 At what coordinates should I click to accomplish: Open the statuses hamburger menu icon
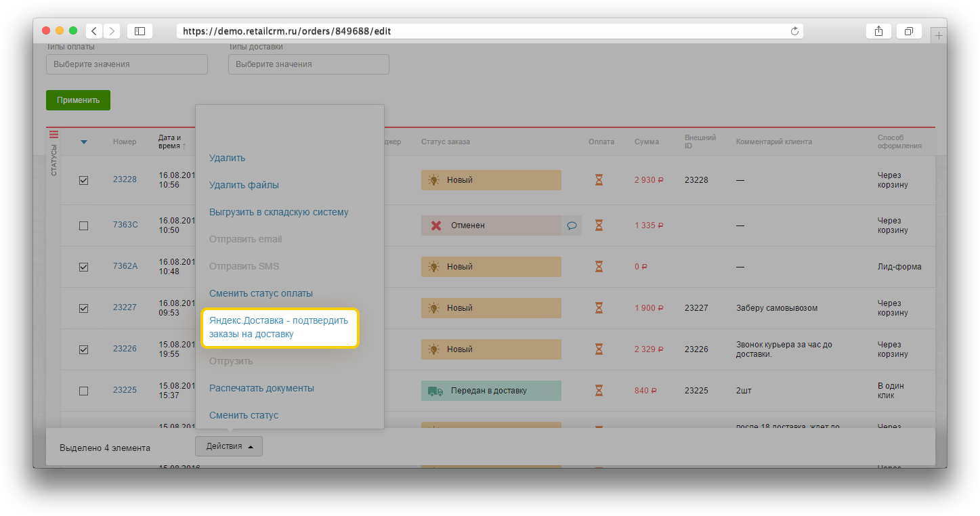[54, 135]
